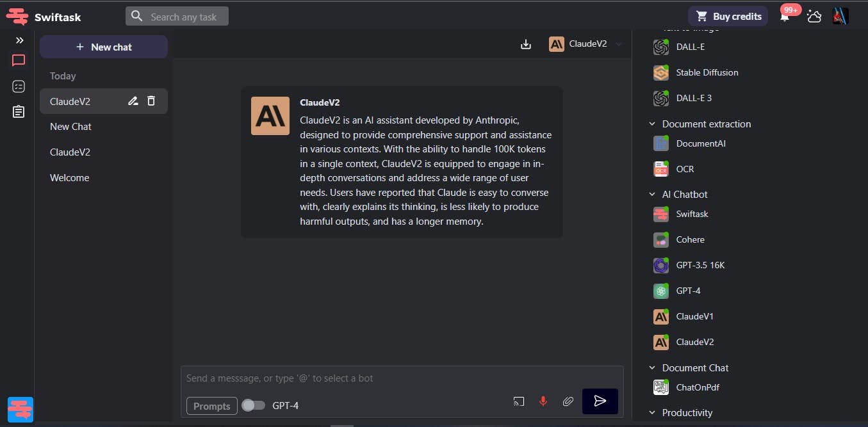
Task: Delete the ClaudeV2 chat with trash icon
Action: pyautogui.click(x=151, y=101)
